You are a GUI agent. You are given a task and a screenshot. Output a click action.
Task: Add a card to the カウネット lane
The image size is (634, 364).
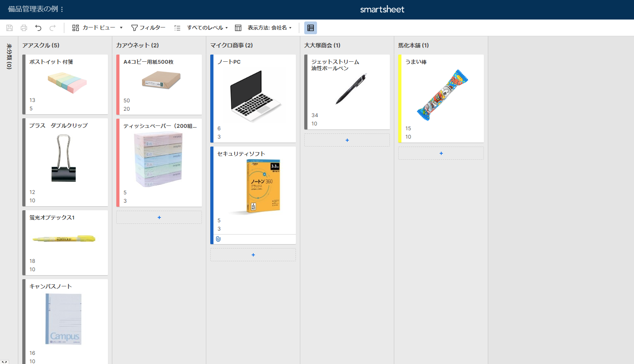point(159,217)
